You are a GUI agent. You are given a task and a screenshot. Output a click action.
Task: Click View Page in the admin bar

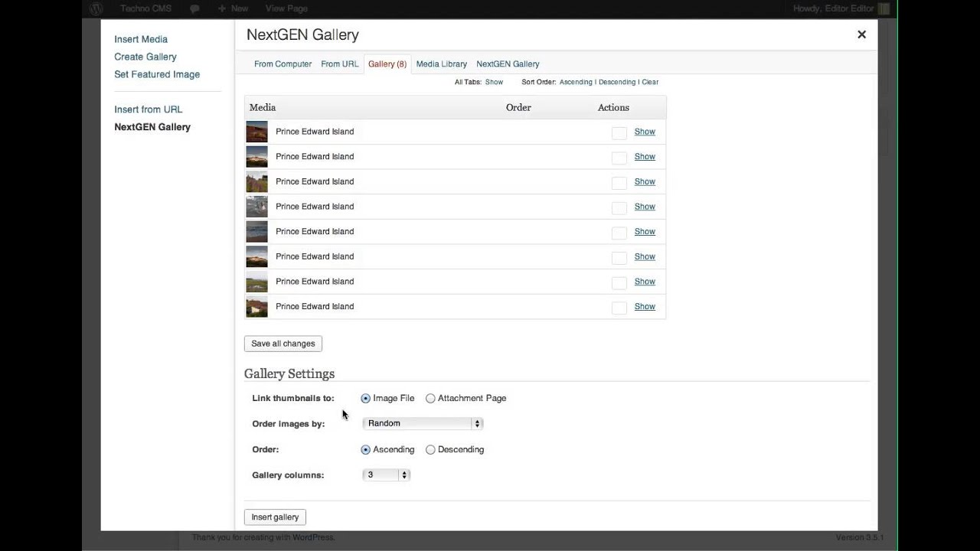coord(286,8)
